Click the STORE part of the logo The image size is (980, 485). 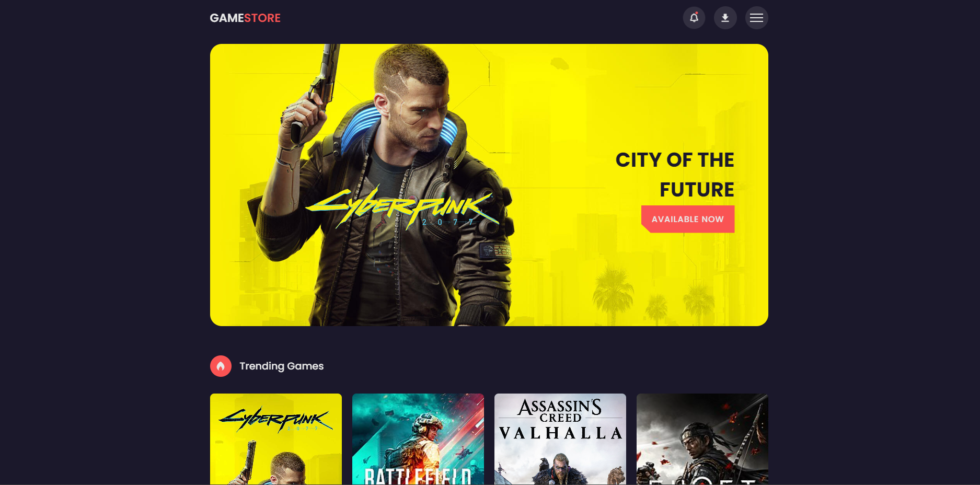[x=262, y=18]
